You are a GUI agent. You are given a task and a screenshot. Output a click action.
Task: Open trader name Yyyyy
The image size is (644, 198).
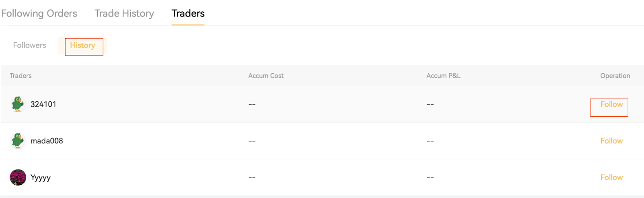click(x=41, y=177)
